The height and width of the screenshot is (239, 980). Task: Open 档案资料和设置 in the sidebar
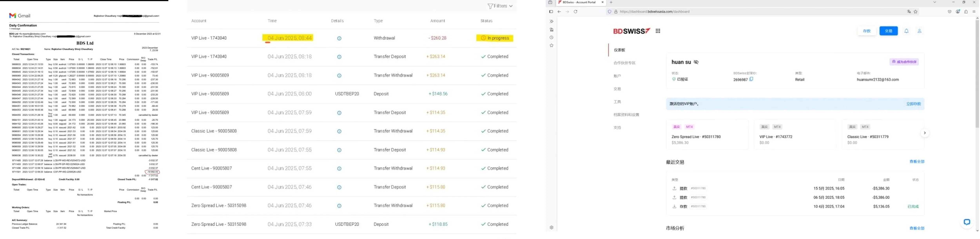(x=626, y=115)
